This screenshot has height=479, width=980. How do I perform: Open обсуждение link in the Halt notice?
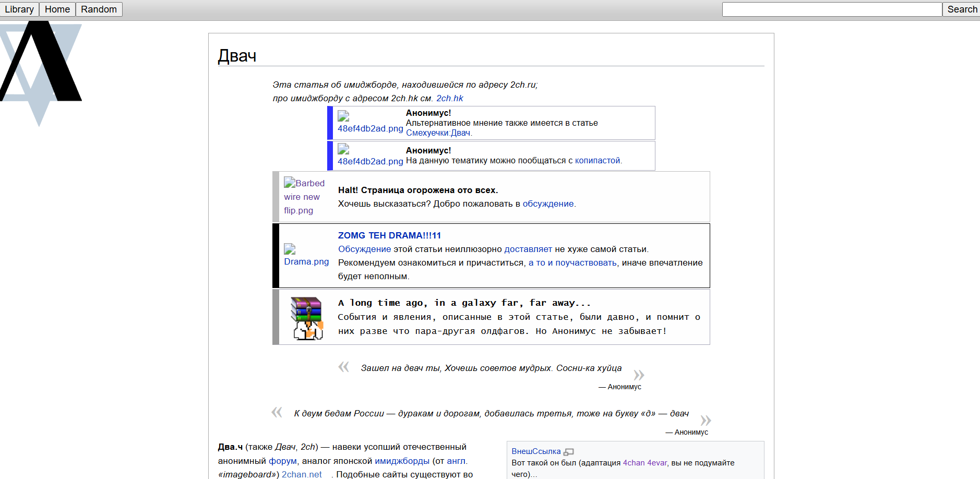(x=548, y=203)
